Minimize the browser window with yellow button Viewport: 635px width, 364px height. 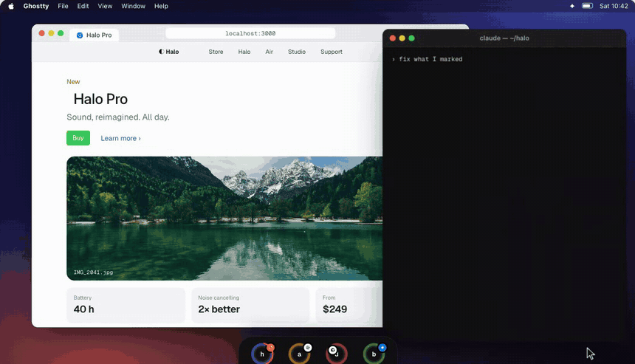click(51, 33)
